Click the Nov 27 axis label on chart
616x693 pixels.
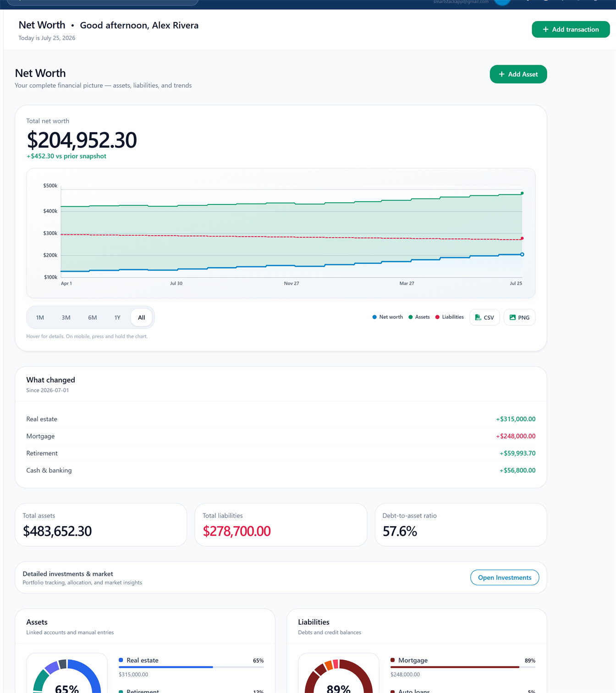(x=291, y=283)
